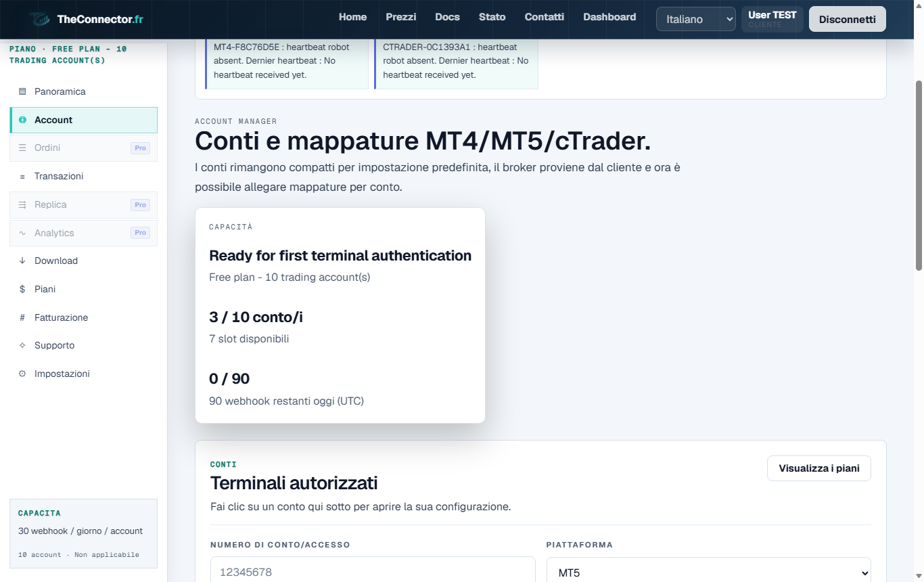Click the TheConnector.fr logo icon
Viewport: 924px width, 582px height.
(x=39, y=19)
